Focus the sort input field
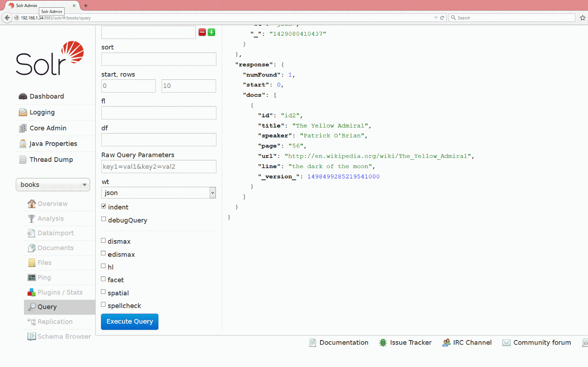Viewport: 588px width, 367px height. [x=159, y=59]
